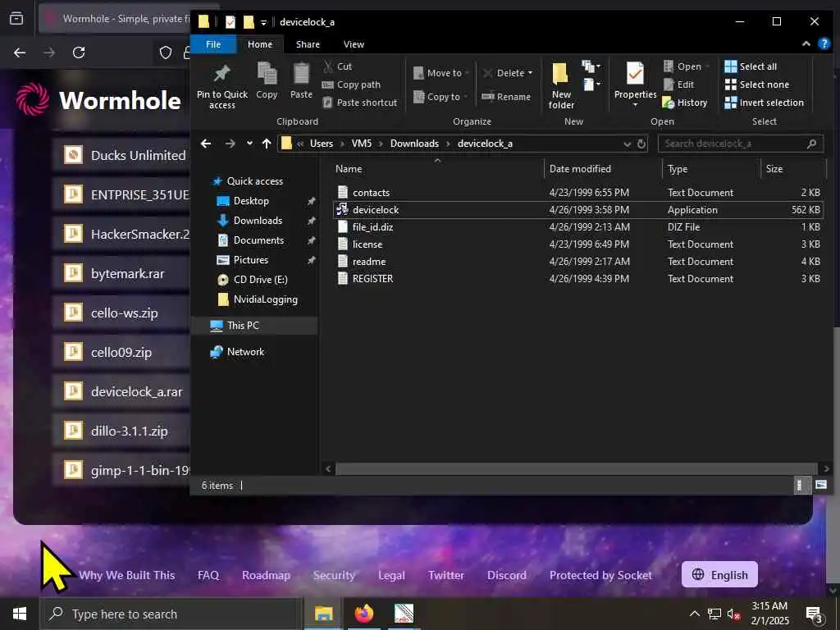840x630 pixels.
Task: Click History in the Open group
Action: click(x=685, y=103)
